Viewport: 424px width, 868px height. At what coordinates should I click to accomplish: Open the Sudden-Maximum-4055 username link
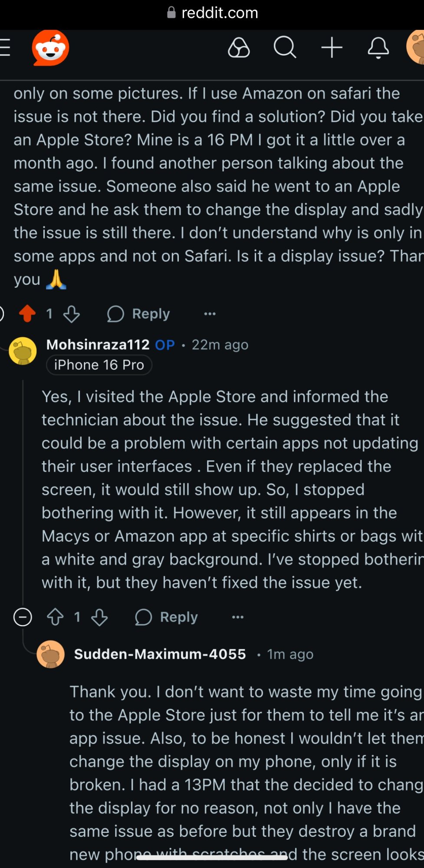(160, 654)
